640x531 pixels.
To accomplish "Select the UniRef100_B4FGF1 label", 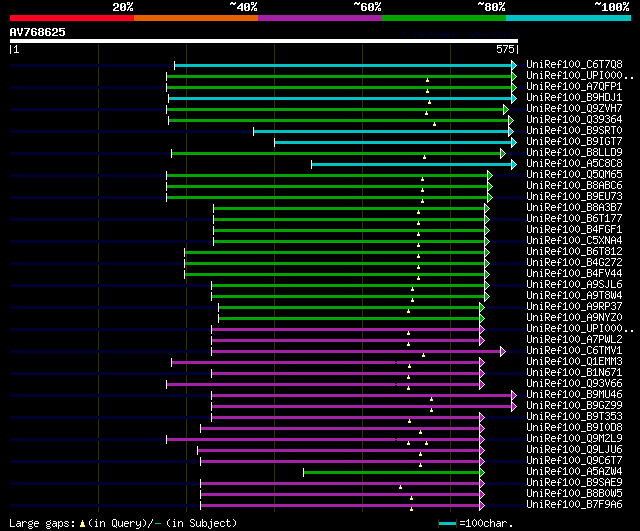I will point(574,230).
